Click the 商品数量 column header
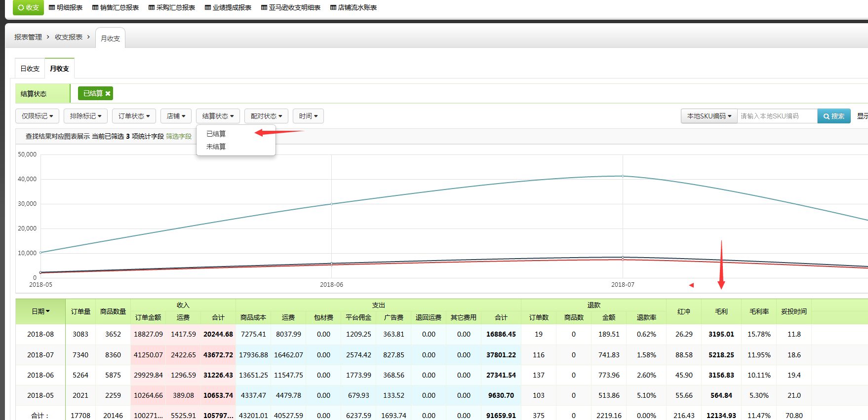Viewport: 868px width, 420px height. [x=113, y=311]
